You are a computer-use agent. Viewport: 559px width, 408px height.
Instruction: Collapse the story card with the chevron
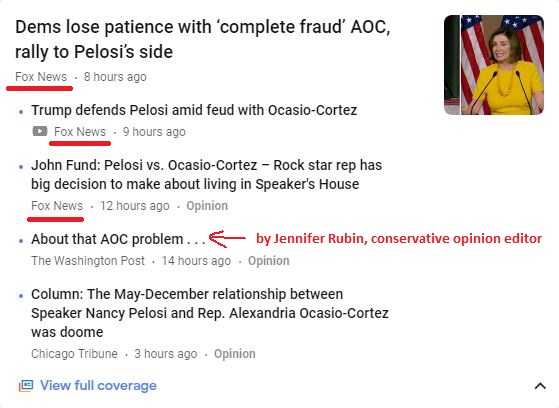[x=540, y=386]
